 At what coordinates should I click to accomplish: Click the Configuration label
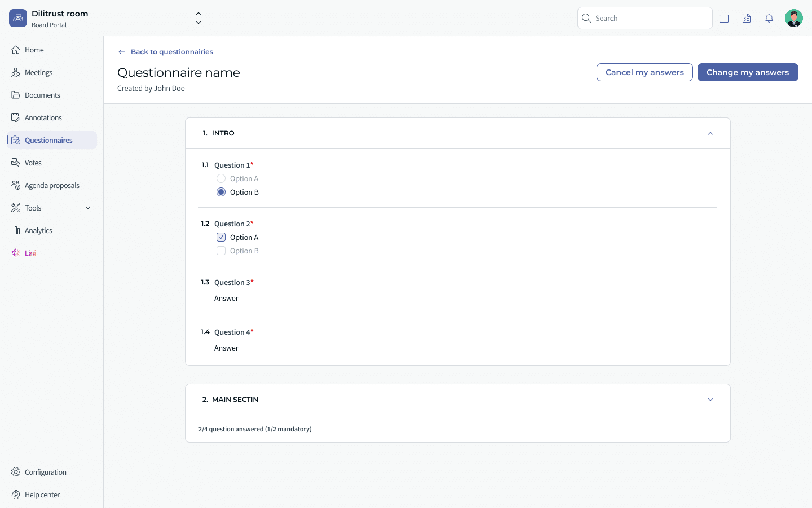[46, 472]
